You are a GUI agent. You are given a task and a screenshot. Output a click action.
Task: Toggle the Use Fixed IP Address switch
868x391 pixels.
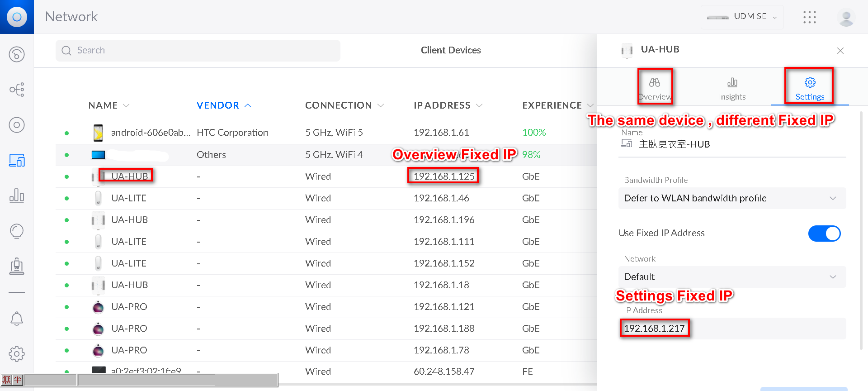point(824,234)
